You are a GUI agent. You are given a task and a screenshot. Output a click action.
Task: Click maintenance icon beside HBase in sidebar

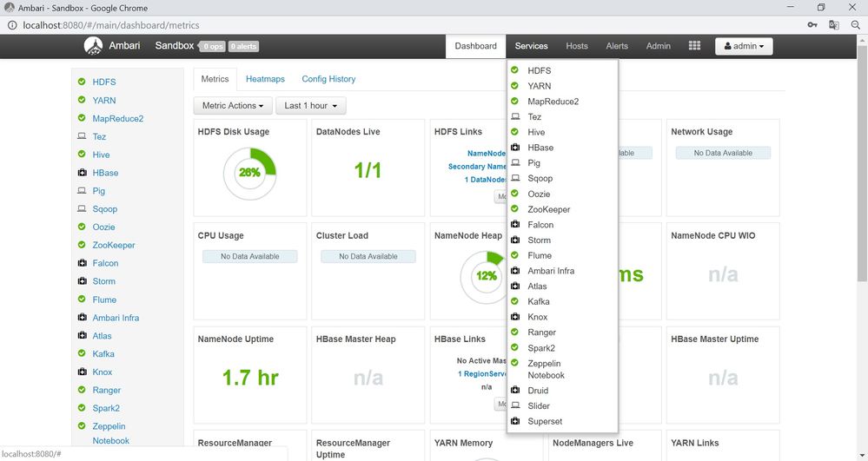pyautogui.click(x=82, y=172)
